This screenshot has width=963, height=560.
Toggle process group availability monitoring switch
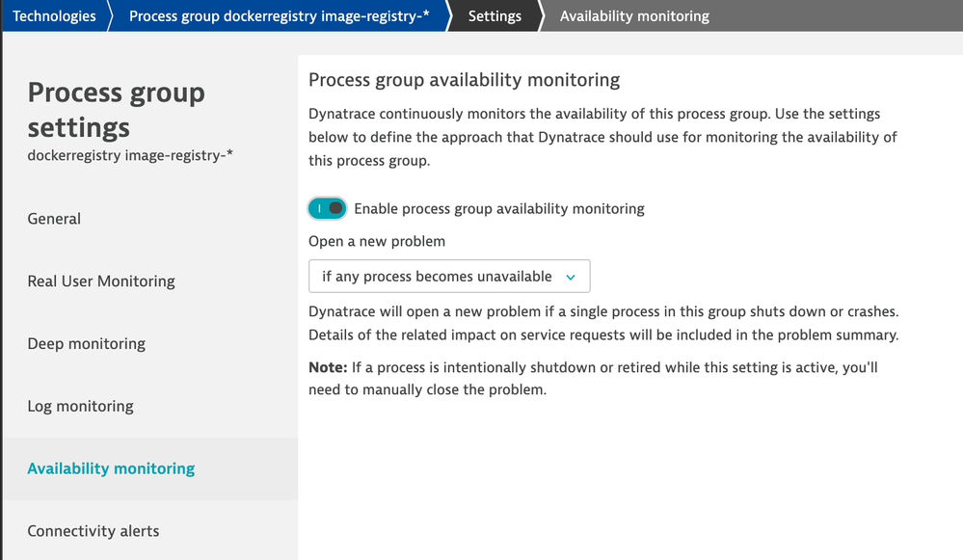328,208
